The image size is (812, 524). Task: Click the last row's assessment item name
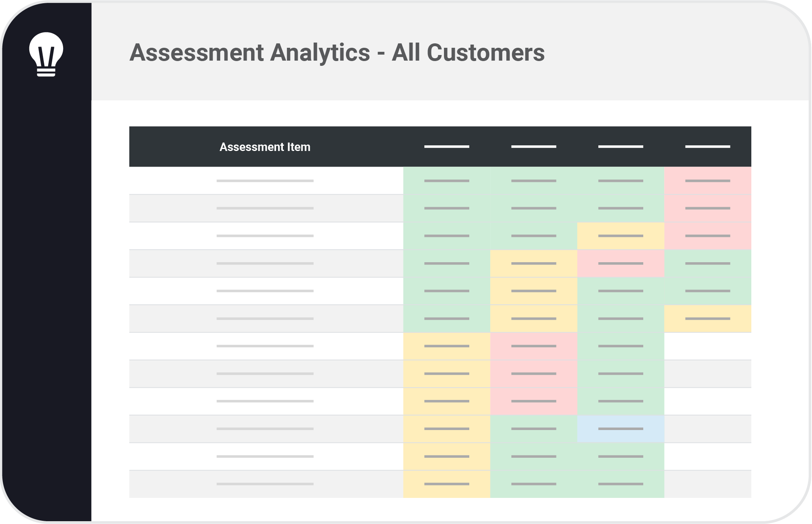(x=265, y=484)
